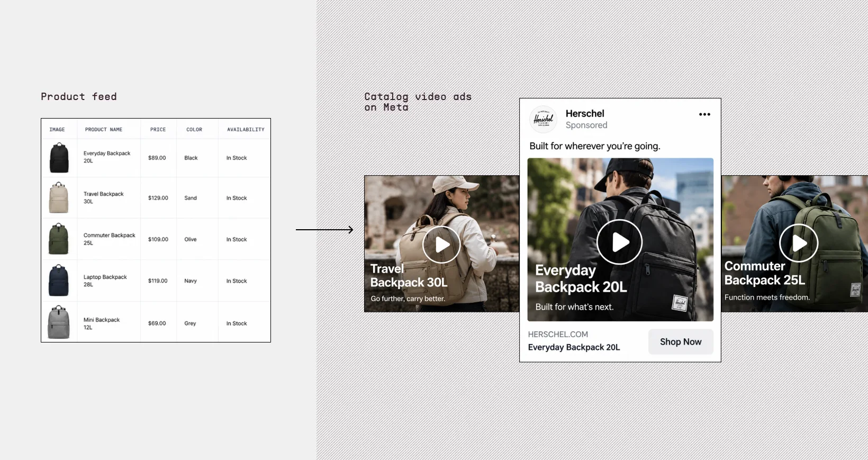Click the Herschel tag on center backpack
This screenshot has height=460, width=868.
[680, 303]
